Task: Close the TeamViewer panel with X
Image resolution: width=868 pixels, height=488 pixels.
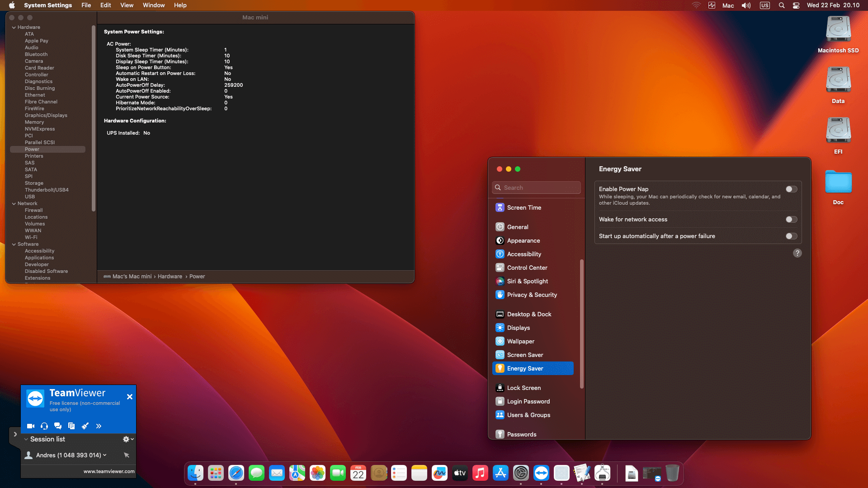Action: click(130, 397)
